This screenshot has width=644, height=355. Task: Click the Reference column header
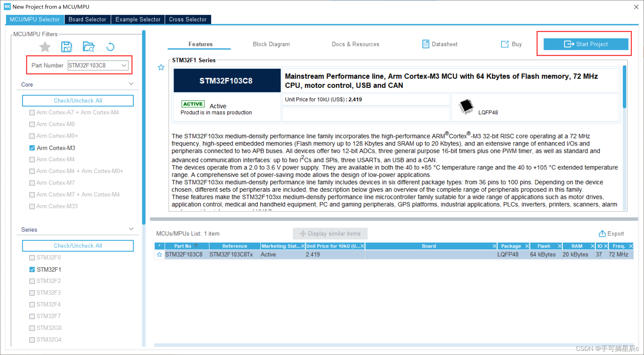[x=235, y=246]
